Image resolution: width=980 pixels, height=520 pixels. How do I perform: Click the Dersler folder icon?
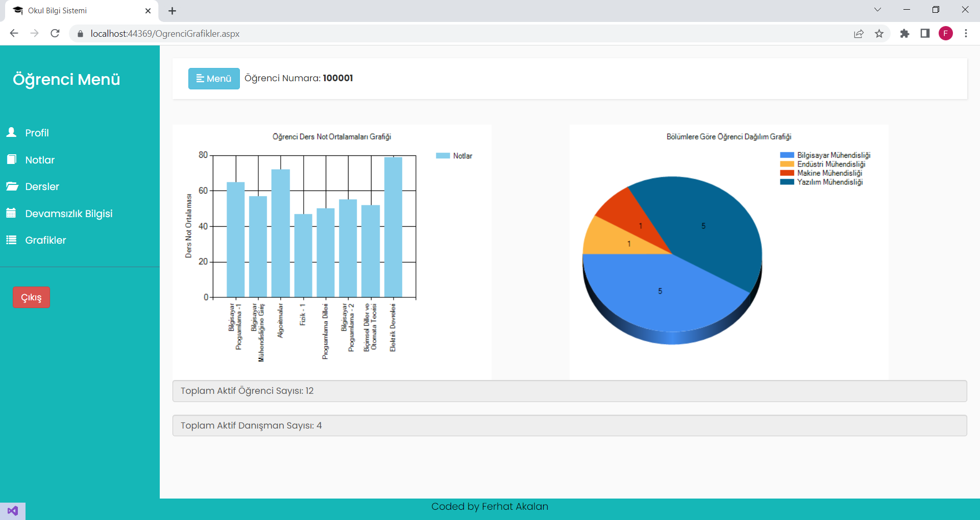pos(11,186)
